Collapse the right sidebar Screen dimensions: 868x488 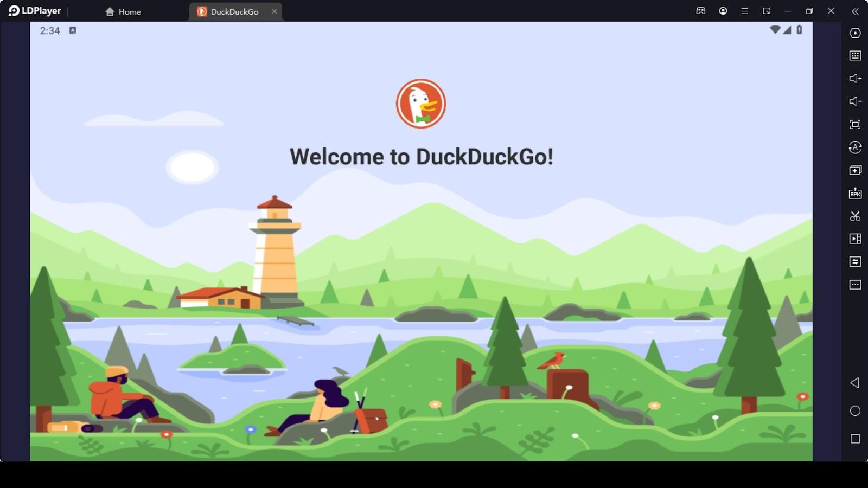tap(855, 11)
